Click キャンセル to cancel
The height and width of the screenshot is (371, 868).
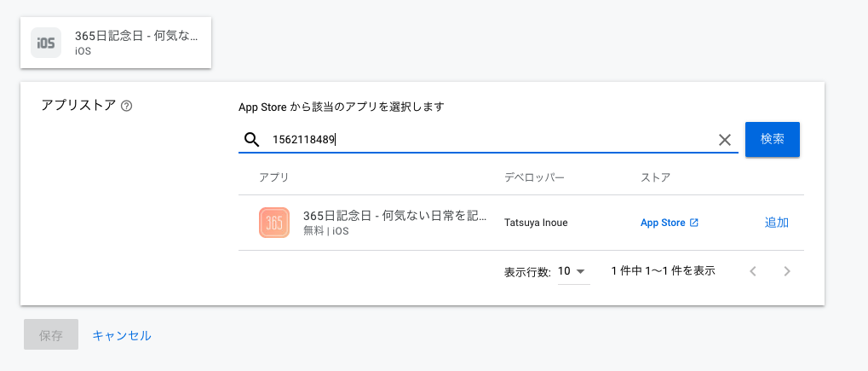point(122,335)
